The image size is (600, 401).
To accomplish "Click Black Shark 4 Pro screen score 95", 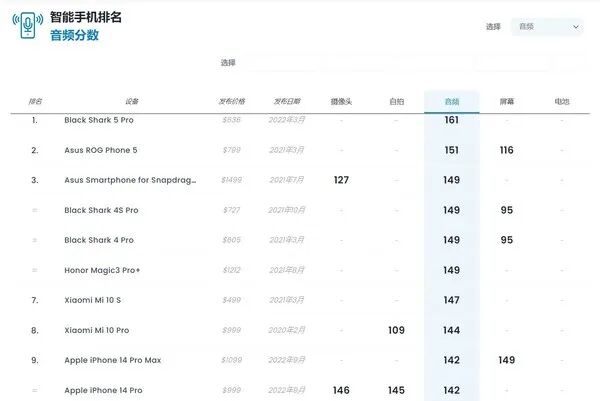I will coord(507,240).
